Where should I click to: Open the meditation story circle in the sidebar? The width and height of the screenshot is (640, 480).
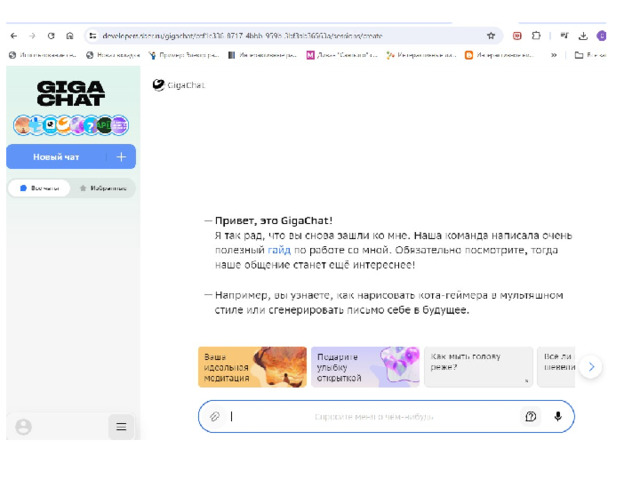click(22, 125)
